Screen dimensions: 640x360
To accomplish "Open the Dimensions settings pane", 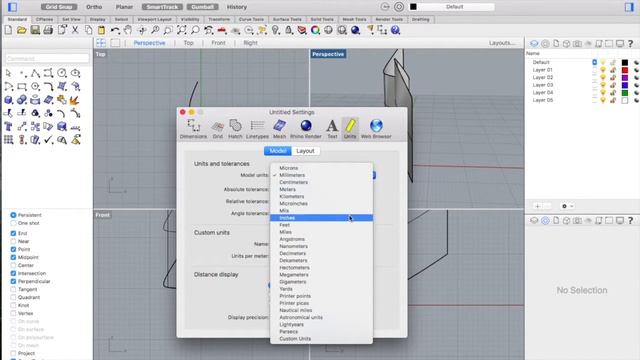I will [x=193, y=129].
